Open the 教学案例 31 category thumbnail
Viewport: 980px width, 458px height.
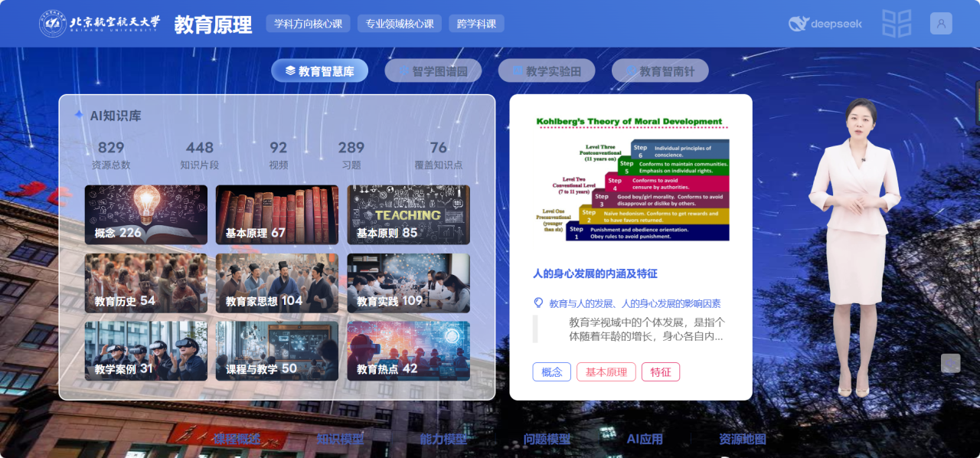(x=145, y=351)
